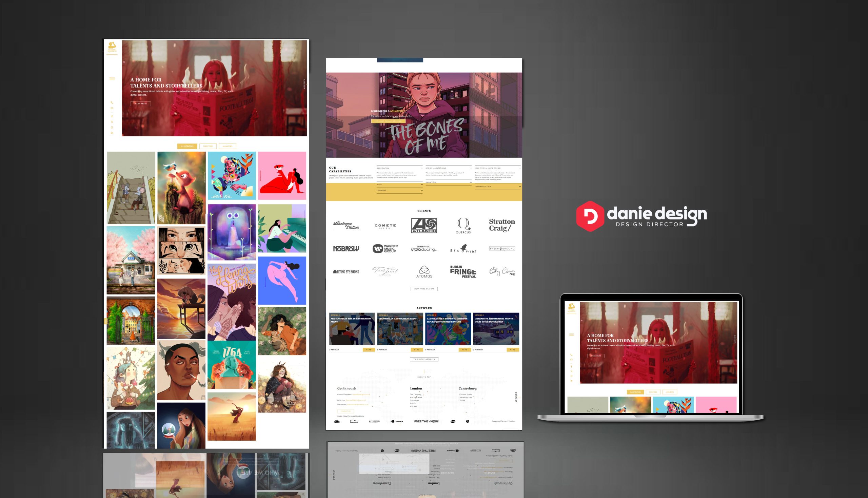Click the red Danie Design hexagon logo

590,216
